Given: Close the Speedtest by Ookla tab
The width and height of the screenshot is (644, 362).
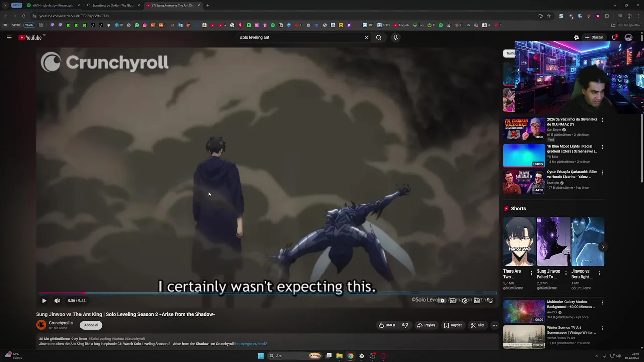Looking at the screenshot, I should [138, 5].
